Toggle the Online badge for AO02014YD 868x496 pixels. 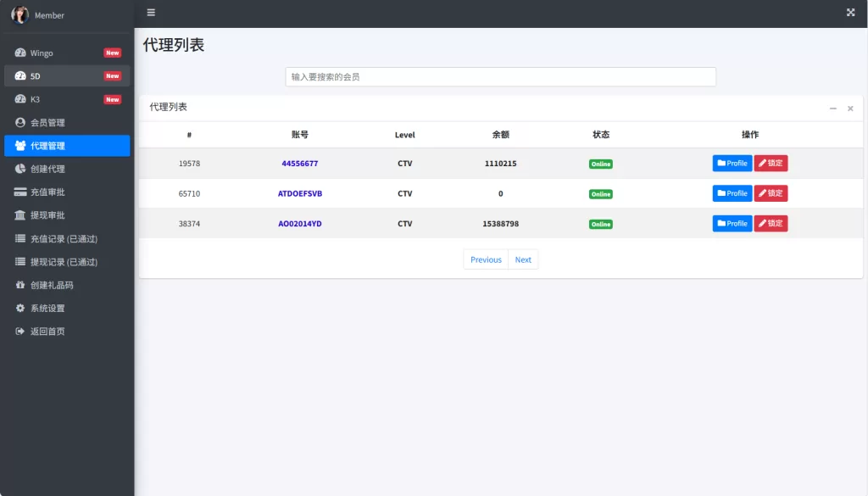[x=600, y=224]
